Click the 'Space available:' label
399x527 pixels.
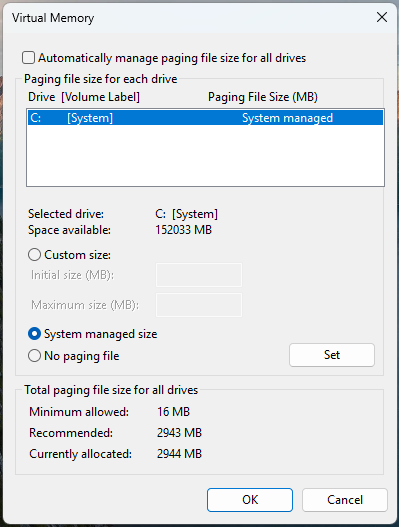(x=69, y=230)
